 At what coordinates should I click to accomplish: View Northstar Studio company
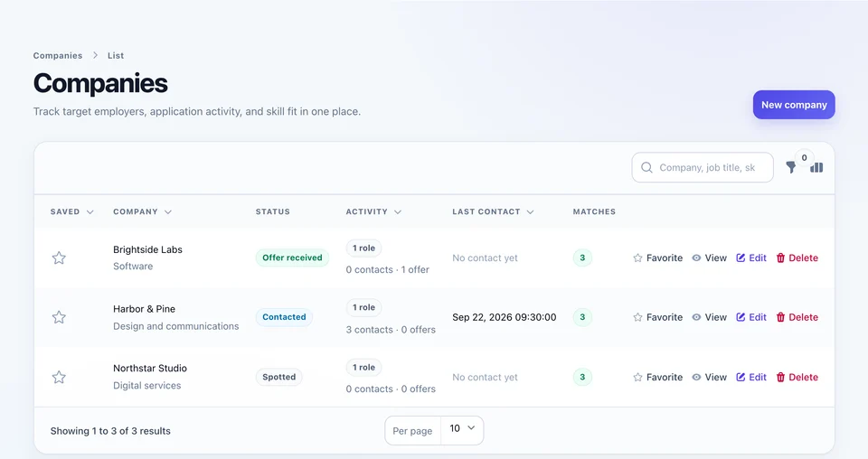click(709, 377)
